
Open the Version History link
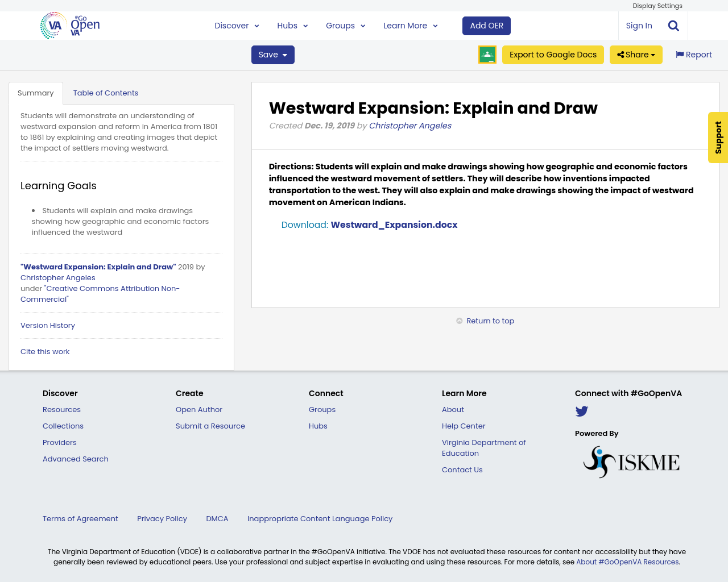tap(47, 325)
